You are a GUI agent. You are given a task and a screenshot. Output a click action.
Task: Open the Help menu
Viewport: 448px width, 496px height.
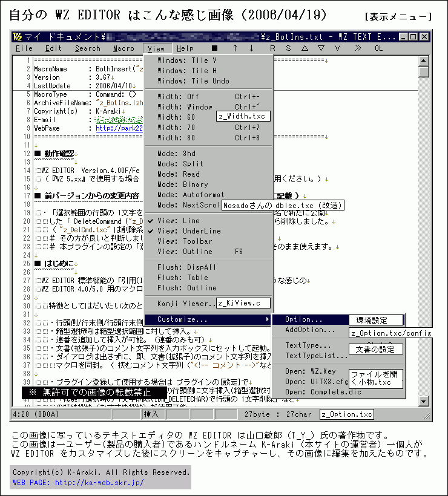click(185, 48)
